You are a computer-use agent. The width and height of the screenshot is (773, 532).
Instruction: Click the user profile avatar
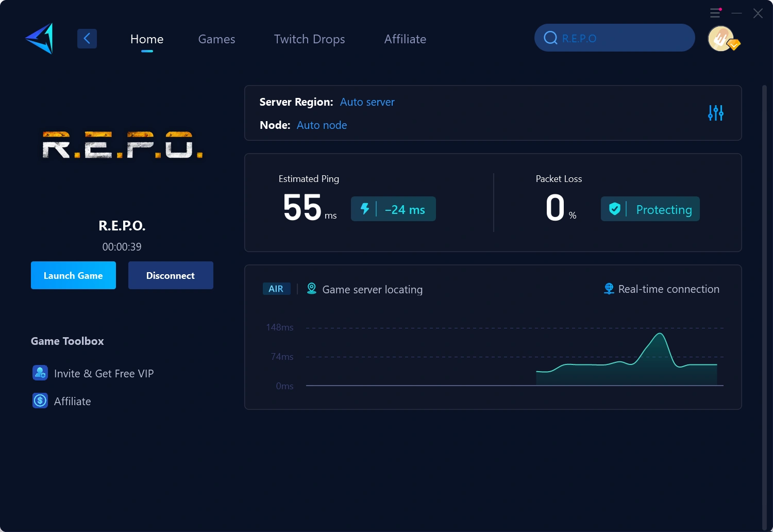(x=721, y=39)
